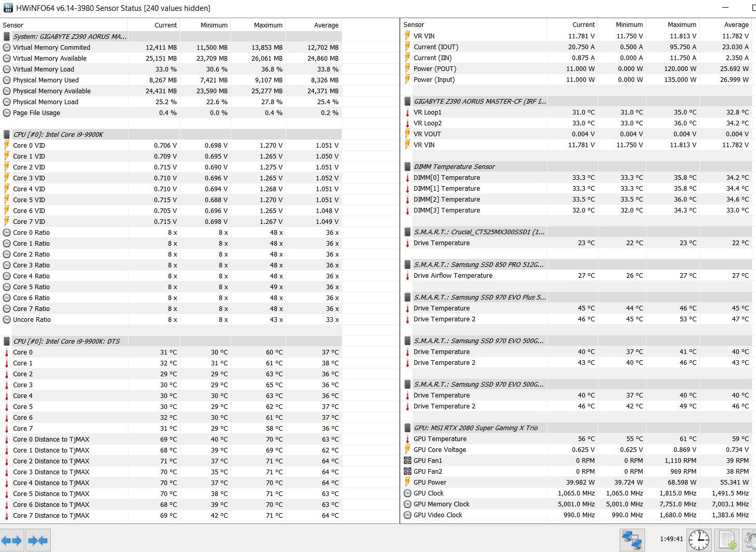The width and height of the screenshot is (756, 552).
Task: Click lightning icon beside Core 7 VID
Action: click(x=7, y=221)
